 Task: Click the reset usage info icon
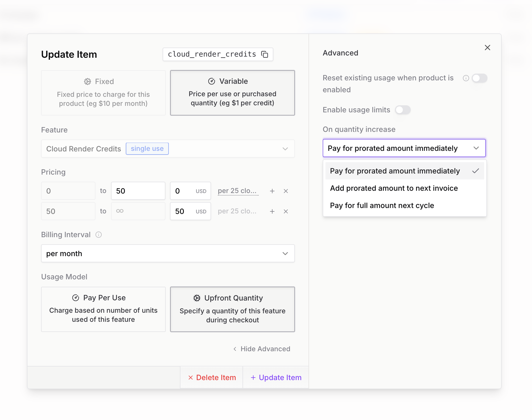pyautogui.click(x=466, y=78)
